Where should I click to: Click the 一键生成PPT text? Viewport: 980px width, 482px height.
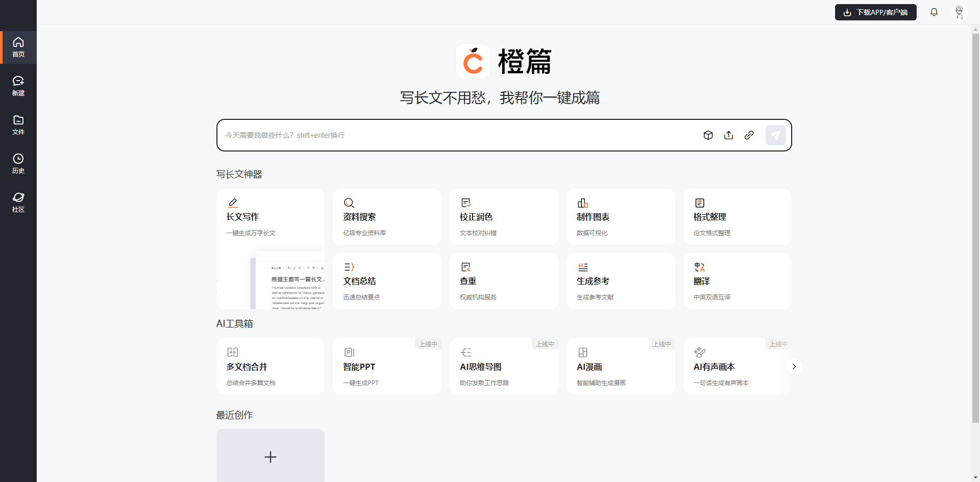click(x=361, y=383)
